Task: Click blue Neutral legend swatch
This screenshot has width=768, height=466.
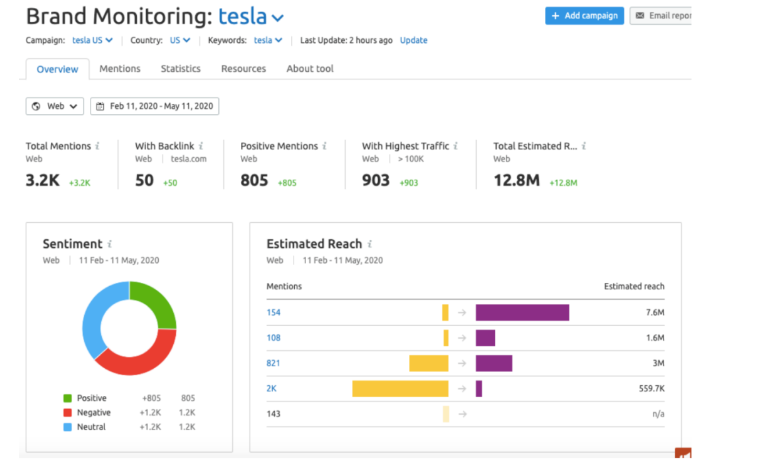Action: pos(68,427)
